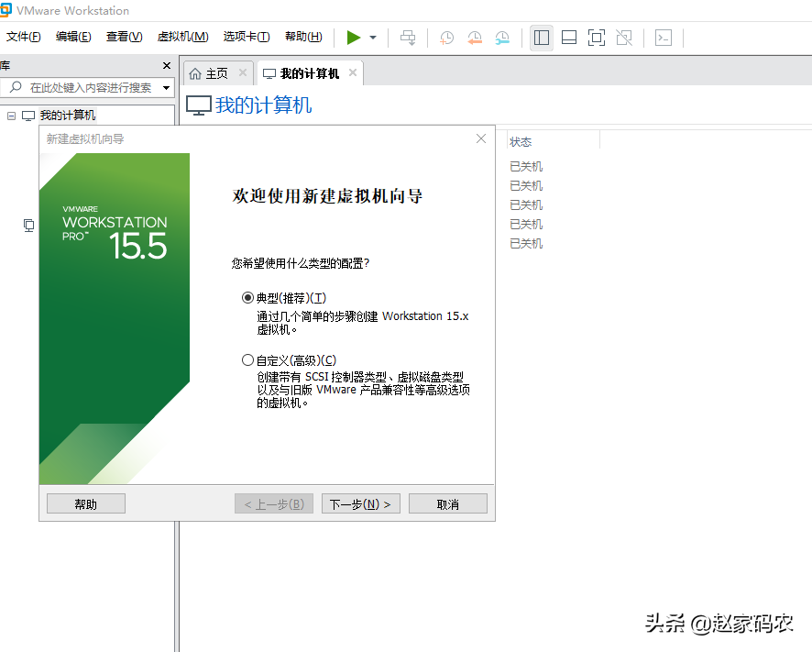Select 我的计算机 in the library tree
The image size is (812, 652).
point(68,115)
